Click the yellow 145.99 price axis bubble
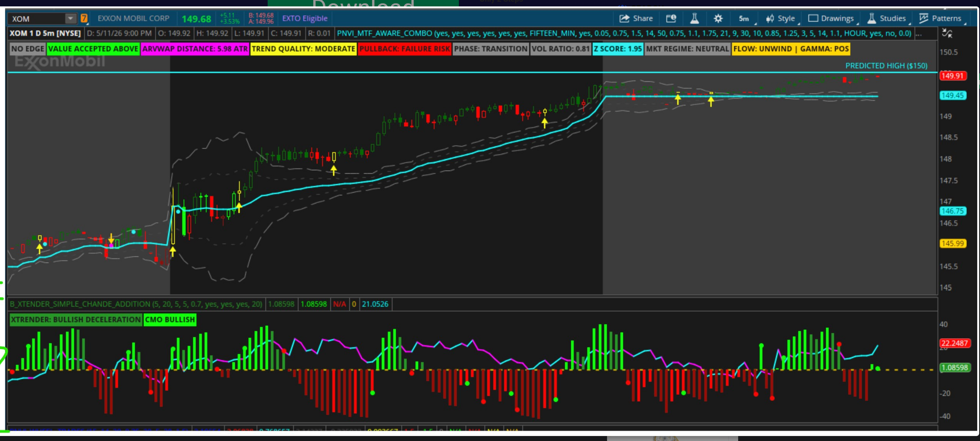The image size is (980, 441). 952,243
